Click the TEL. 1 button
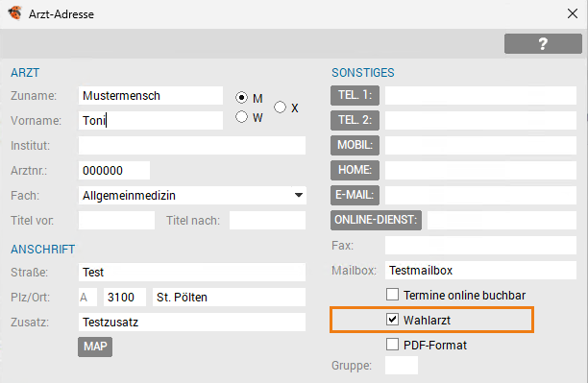The height and width of the screenshot is (383, 588). click(x=355, y=96)
